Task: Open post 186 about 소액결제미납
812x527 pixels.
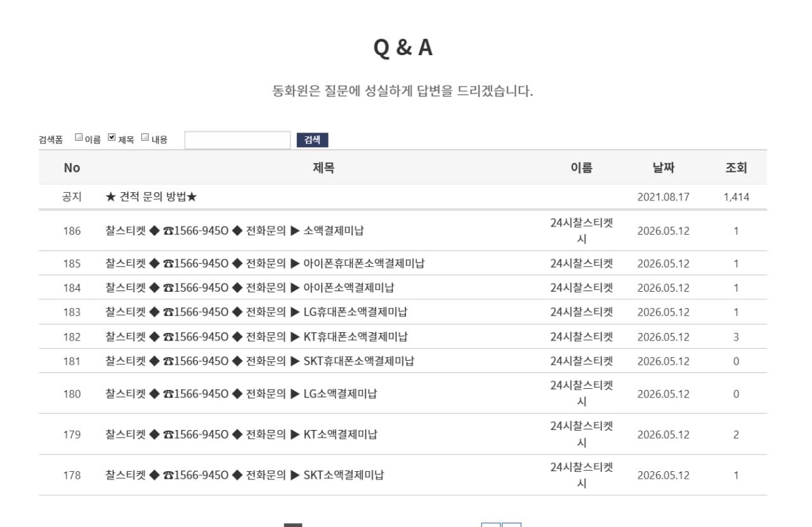Action: click(x=234, y=231)
